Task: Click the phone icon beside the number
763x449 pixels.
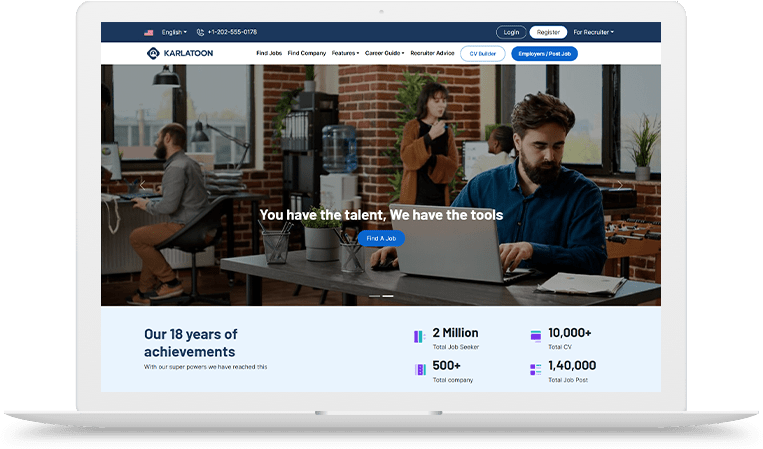Action: click(x=200, y=32)
